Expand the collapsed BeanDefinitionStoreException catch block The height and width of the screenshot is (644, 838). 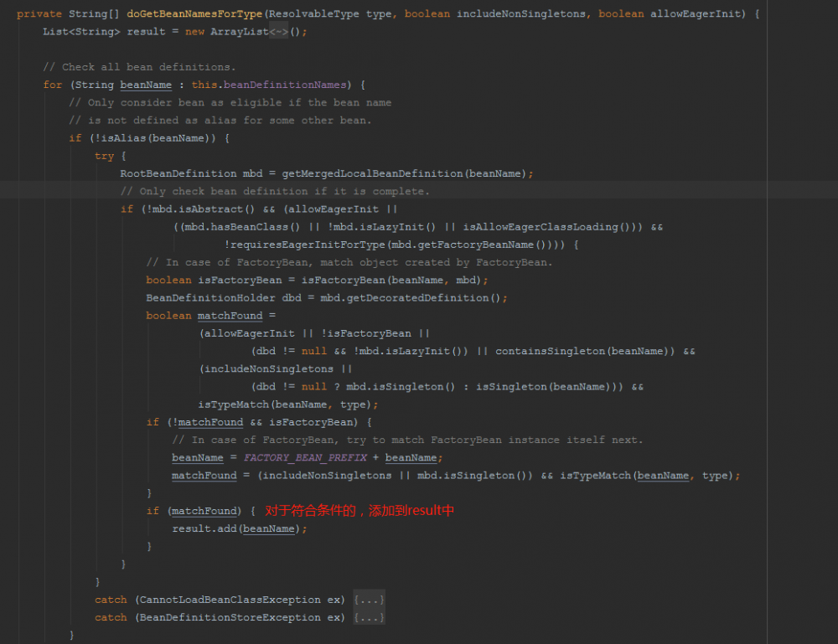[x=368, y=616]
